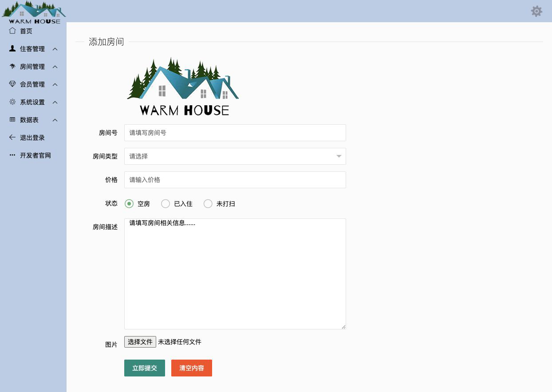552x392 pixels.
Task: Open the 房间类型 dropdown
Action: pos(235,156)
